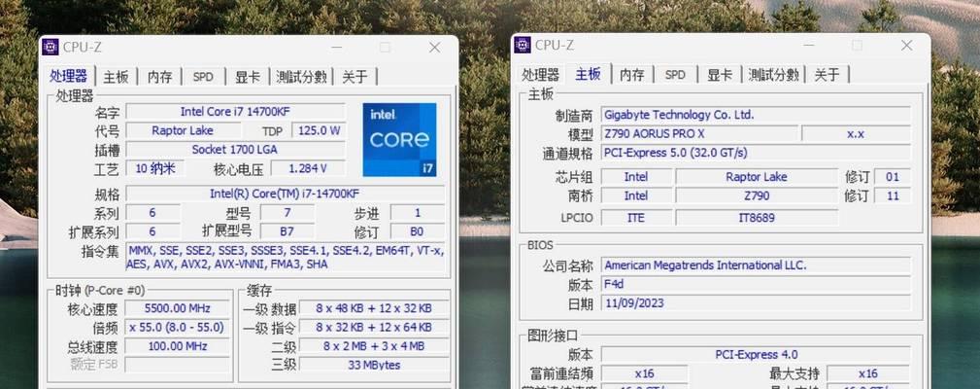Select the 处理器 tab in the right CPU-Z window
This screenshot has width=980, height=389.
pos(541,75)
